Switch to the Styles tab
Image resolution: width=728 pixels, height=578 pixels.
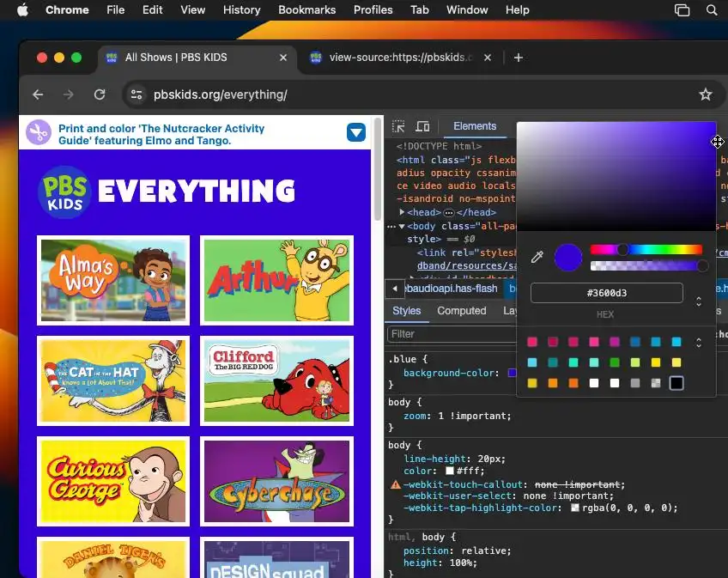tap(407, 311)
